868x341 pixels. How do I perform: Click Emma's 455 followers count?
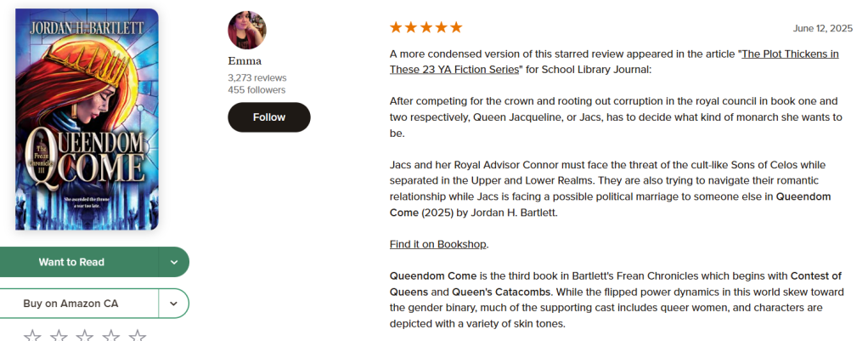(256, 89)
